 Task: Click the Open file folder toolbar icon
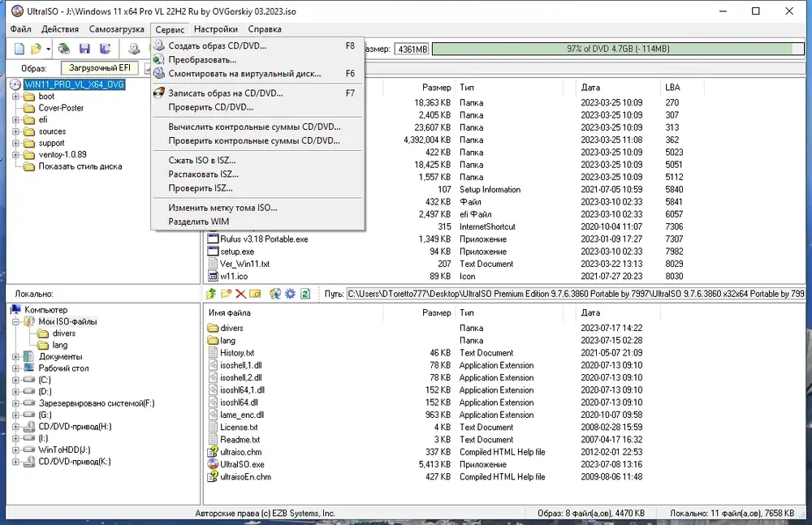[x=36, y=49]
